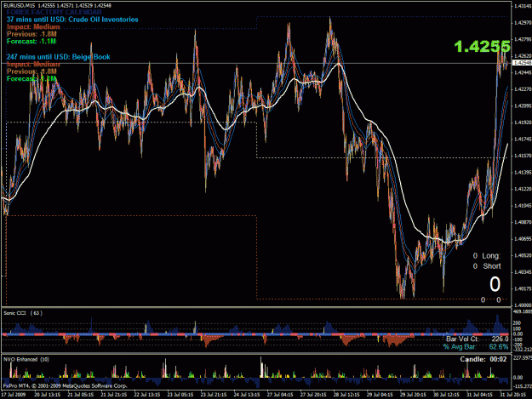Click the 1.43145 price axis label
The image size is (532, 399).
coord(523,6)
